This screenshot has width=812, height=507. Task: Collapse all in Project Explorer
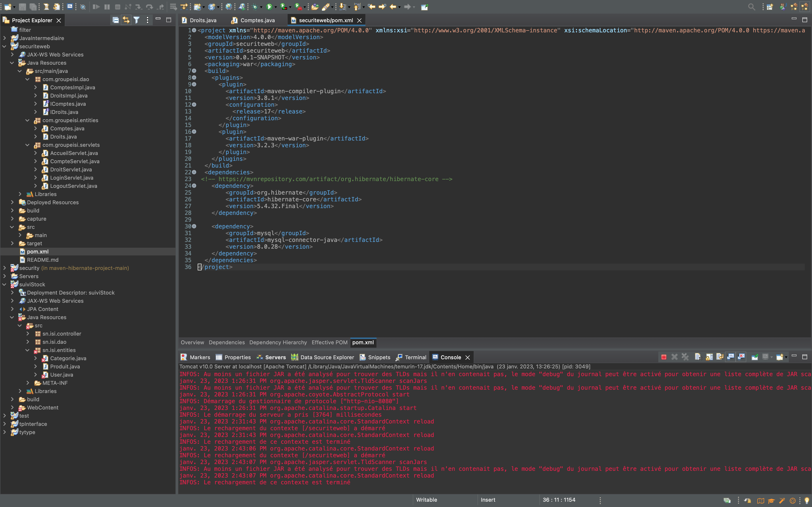[x=116, y=20]
